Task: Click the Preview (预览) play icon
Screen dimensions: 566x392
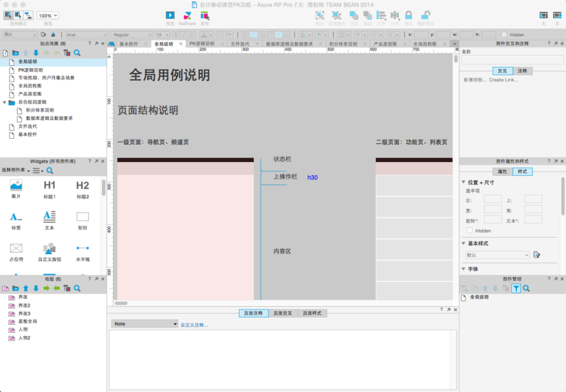Action: tap(170, 15)
